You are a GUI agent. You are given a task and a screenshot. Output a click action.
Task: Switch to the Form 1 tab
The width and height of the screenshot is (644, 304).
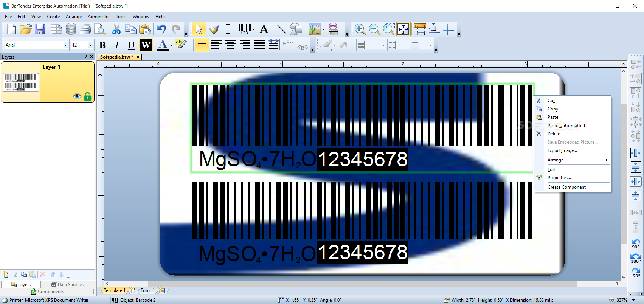point(147,290)
